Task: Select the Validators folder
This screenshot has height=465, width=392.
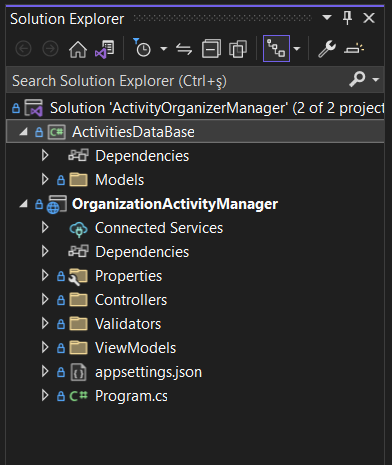Action: (128, 324)
